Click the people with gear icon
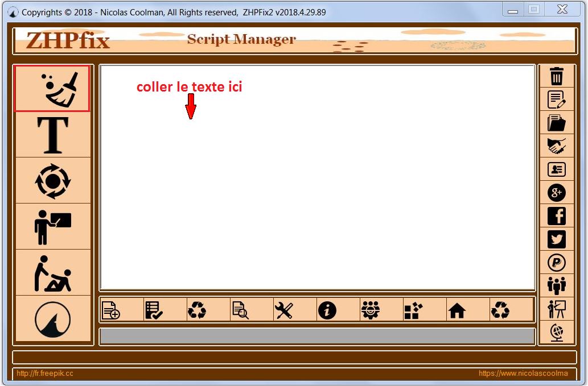Image resolution: width=588 pixels, height=386 pixels. [x=371, y=310]
